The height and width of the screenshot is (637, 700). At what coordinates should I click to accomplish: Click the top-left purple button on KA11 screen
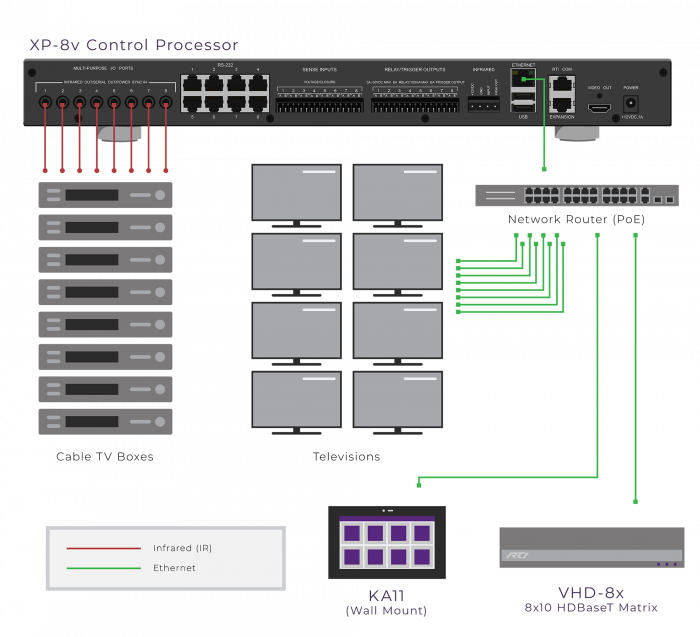[352, 533]
